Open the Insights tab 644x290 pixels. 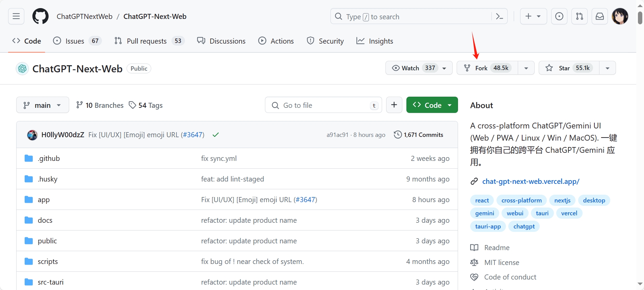pyautogui.click(x=375, y=41)
